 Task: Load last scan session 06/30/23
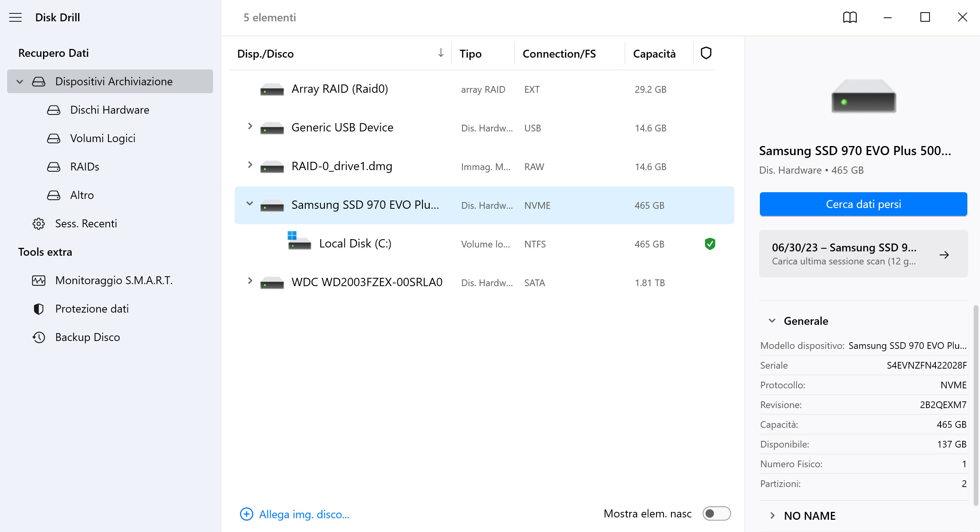(x=863, y=254)
